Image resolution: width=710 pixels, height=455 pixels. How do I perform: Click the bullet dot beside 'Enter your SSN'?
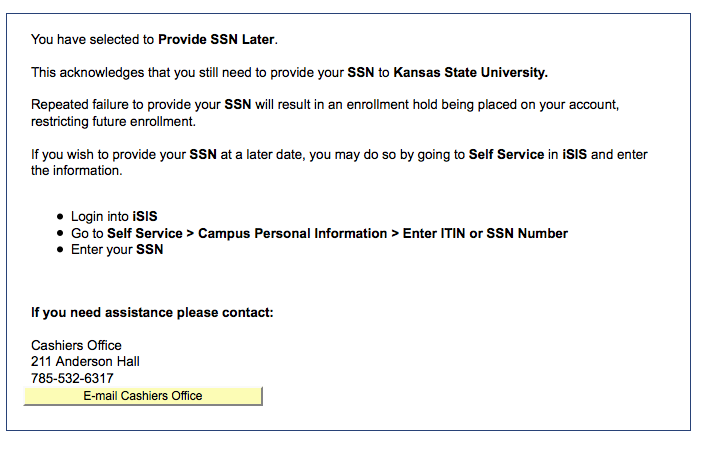[x=60, y=249]
